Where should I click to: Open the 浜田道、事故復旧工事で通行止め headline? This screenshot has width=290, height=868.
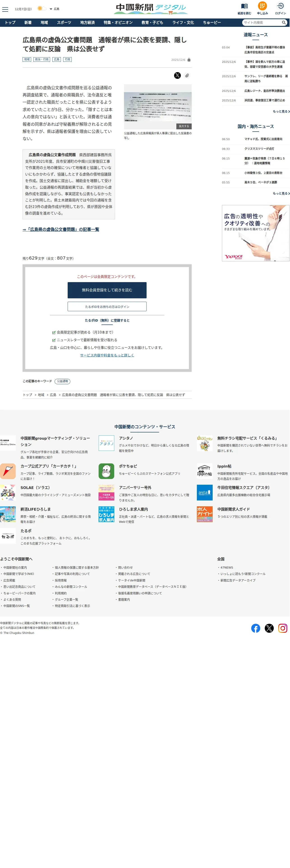(x=265, y=101)
